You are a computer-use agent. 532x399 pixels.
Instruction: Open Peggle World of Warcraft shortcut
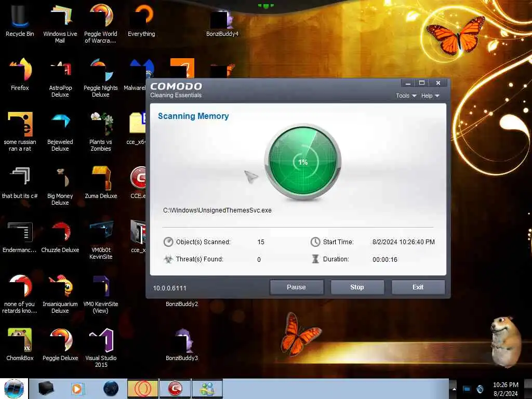click(100, 23)
